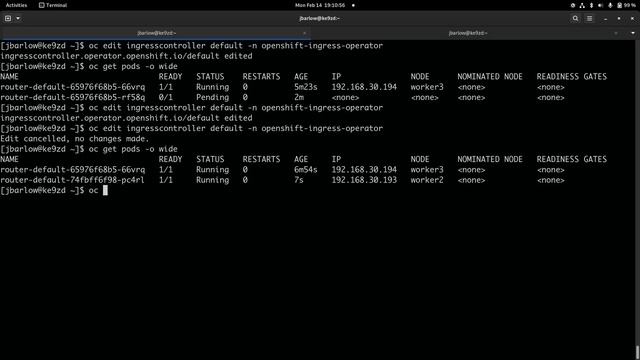The height and width of the screenshot is (360, 640).
Task: Minimize the terminal window
Action: (x=605, y=19)
